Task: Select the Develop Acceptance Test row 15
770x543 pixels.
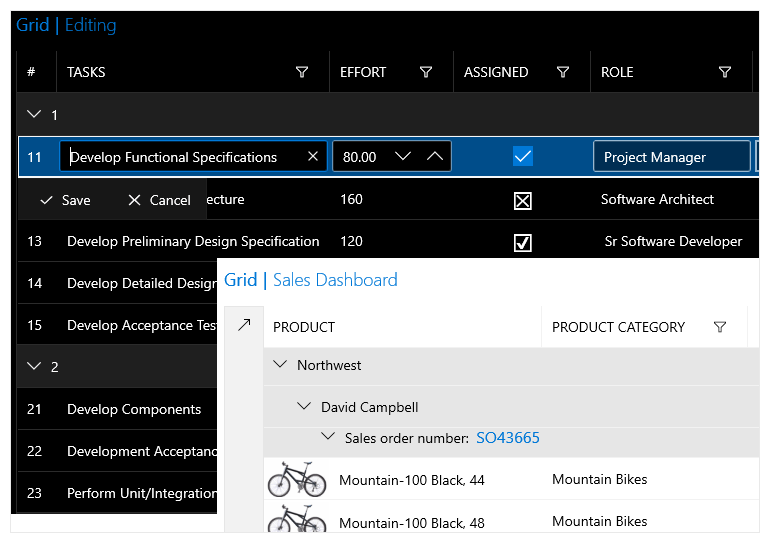Action: click(x=118, y=325)
